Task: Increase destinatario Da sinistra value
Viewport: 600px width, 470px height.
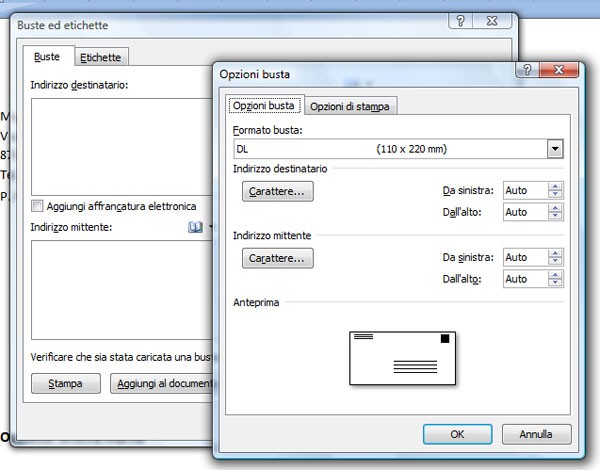Action: point(555,186)
